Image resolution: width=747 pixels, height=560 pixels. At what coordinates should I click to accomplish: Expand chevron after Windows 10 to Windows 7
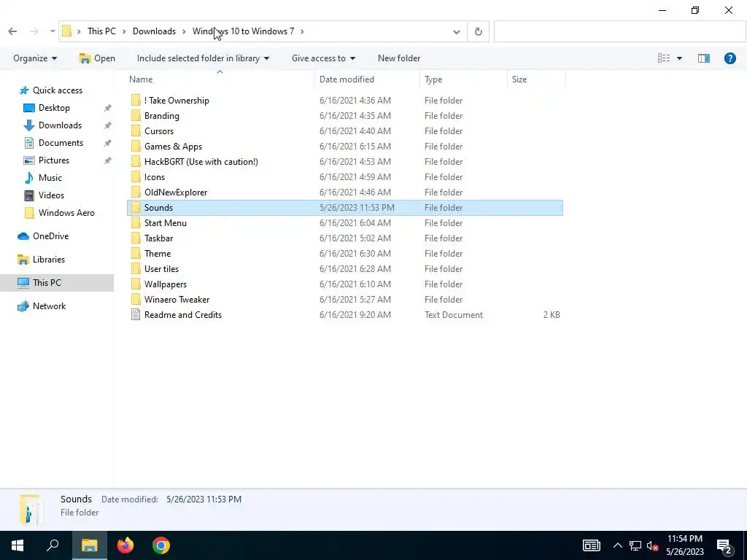(x=302, y=31)
